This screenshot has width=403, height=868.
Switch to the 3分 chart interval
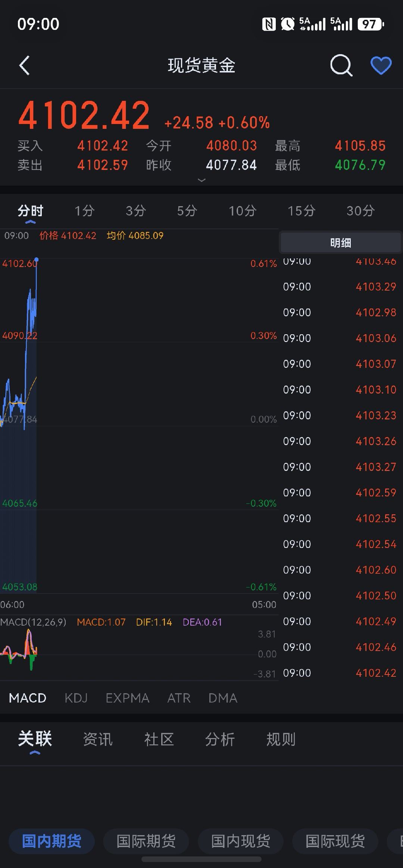point(136,211)
